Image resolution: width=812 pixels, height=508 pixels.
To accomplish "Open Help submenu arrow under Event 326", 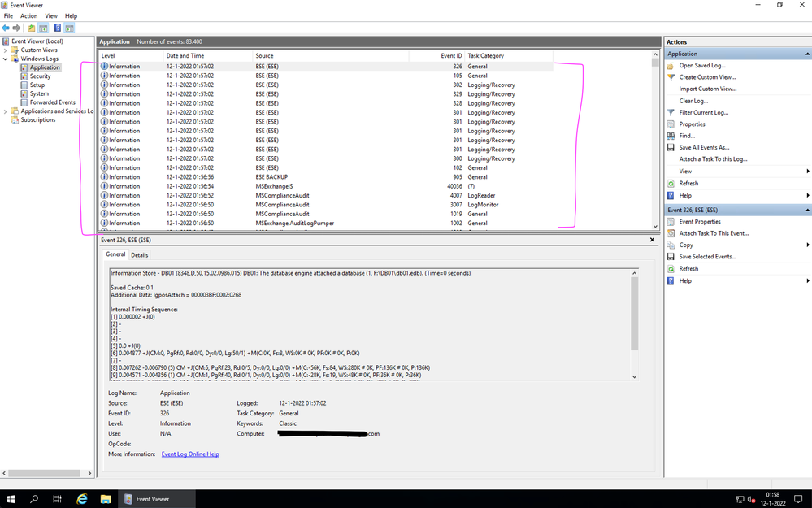I will [808, 280].
